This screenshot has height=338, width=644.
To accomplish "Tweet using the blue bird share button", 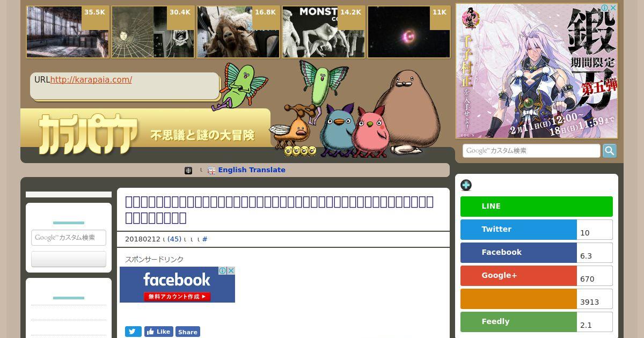I will (133, 332).
